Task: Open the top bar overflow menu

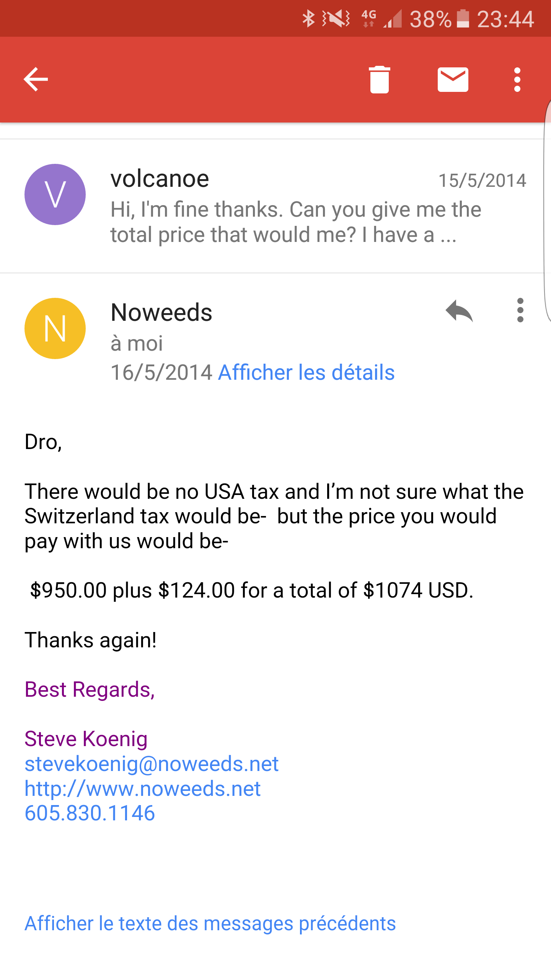Action: pyautogui.click(x=517, y=80)
